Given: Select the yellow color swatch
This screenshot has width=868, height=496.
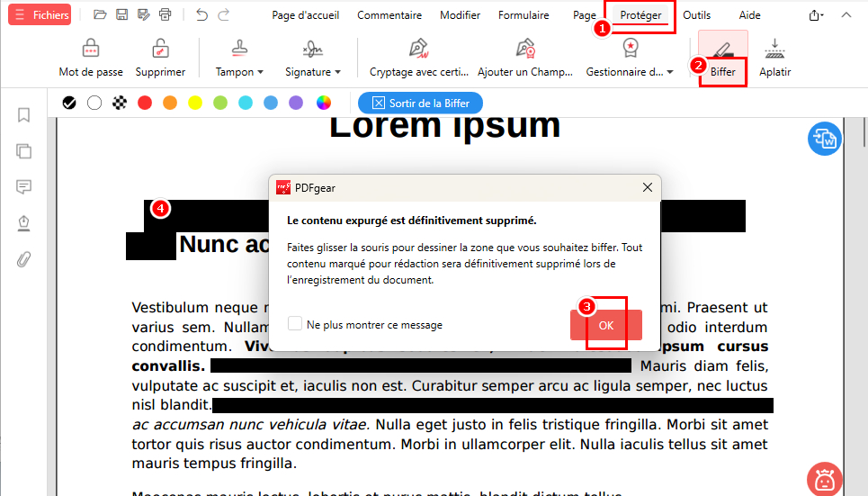Looking at the screenshot, I should [x=195, y=104].
